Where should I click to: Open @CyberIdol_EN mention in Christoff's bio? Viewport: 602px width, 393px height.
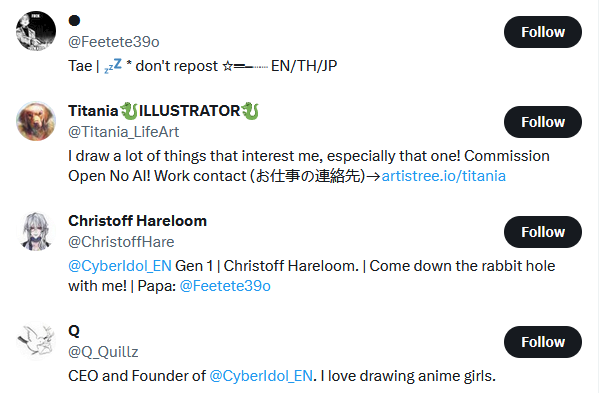120,266
